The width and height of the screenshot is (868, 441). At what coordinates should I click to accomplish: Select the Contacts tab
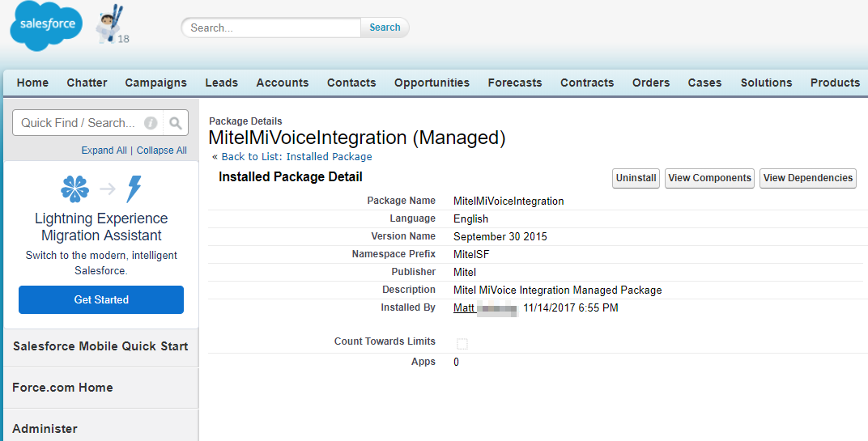[351, 83]
